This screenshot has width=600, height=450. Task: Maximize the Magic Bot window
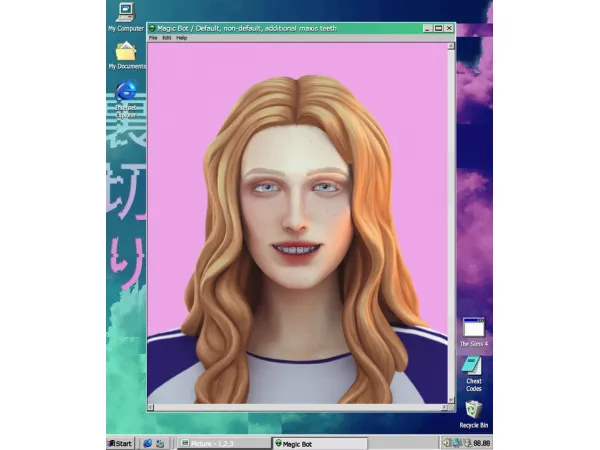tap(439, 28)
